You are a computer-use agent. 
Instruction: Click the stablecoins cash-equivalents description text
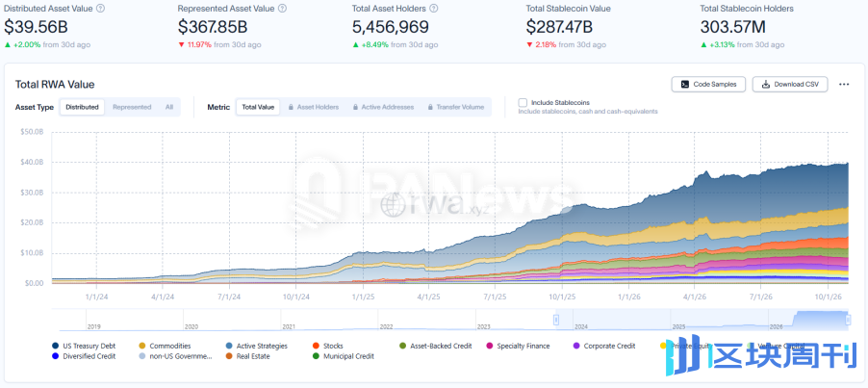click(x=588, y=112)
